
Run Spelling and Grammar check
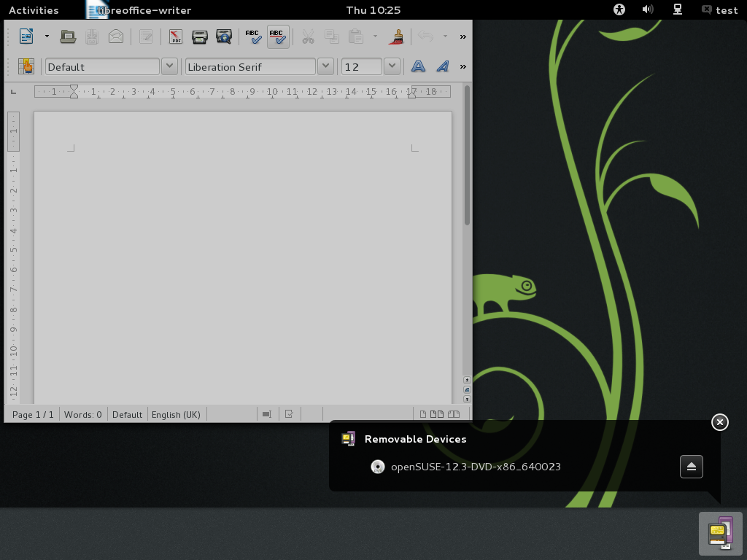click(253, 36)
